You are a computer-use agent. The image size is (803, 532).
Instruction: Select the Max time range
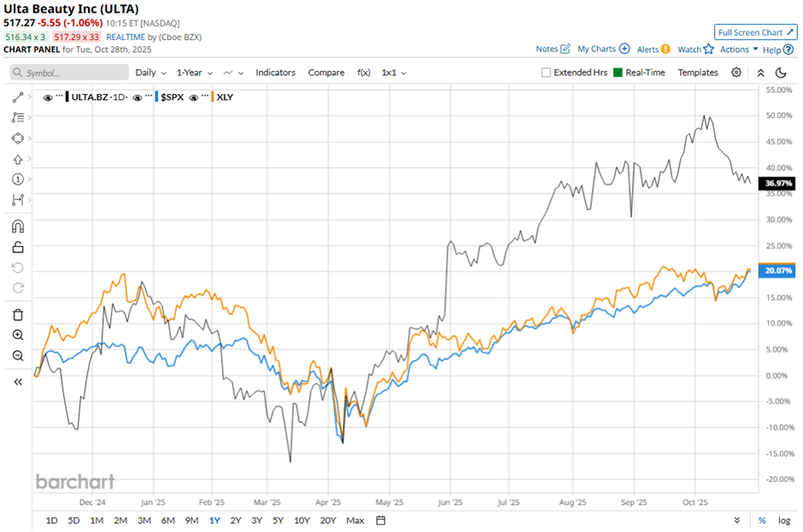[355, 520]
